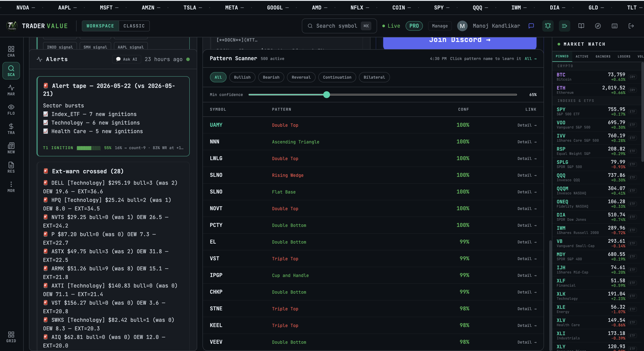The width and height of the screenshot is (644, 351).
Task: Adjust the Min confidence slider handle
Action: click(327, 95)
